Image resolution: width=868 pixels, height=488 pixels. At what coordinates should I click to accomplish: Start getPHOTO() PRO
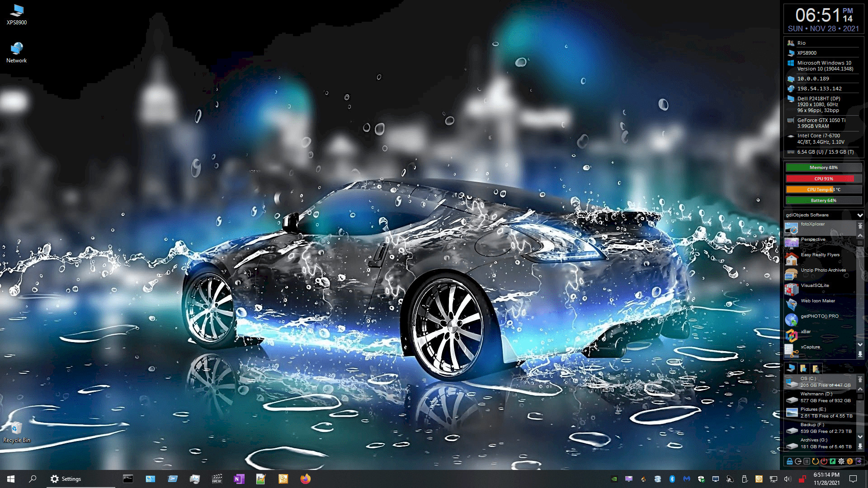[x=819, y=317]
